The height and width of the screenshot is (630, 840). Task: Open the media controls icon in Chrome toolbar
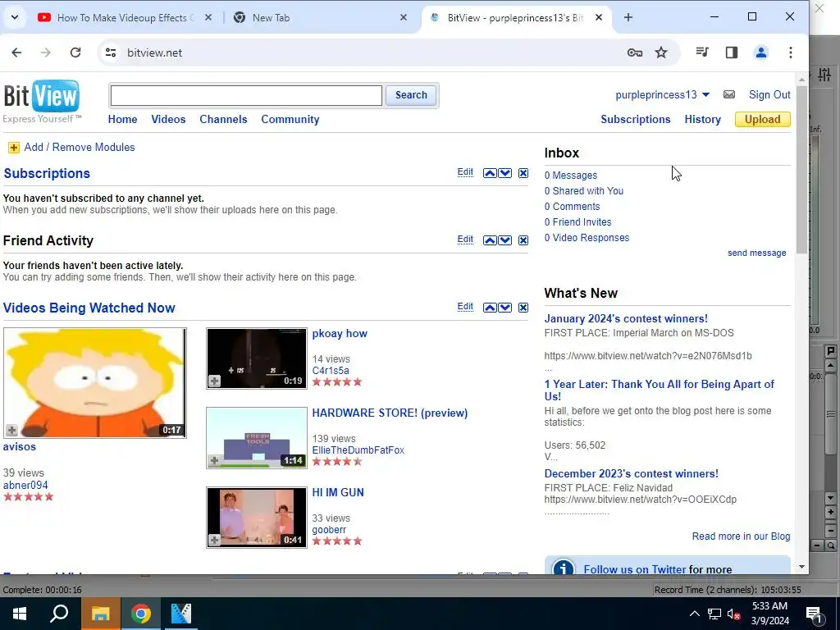tap(702, 52)
